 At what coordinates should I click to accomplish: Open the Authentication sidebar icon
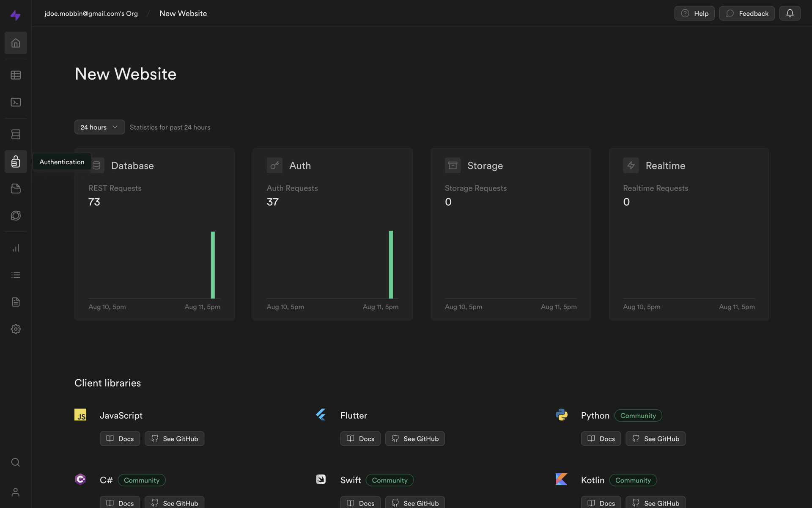16,161
